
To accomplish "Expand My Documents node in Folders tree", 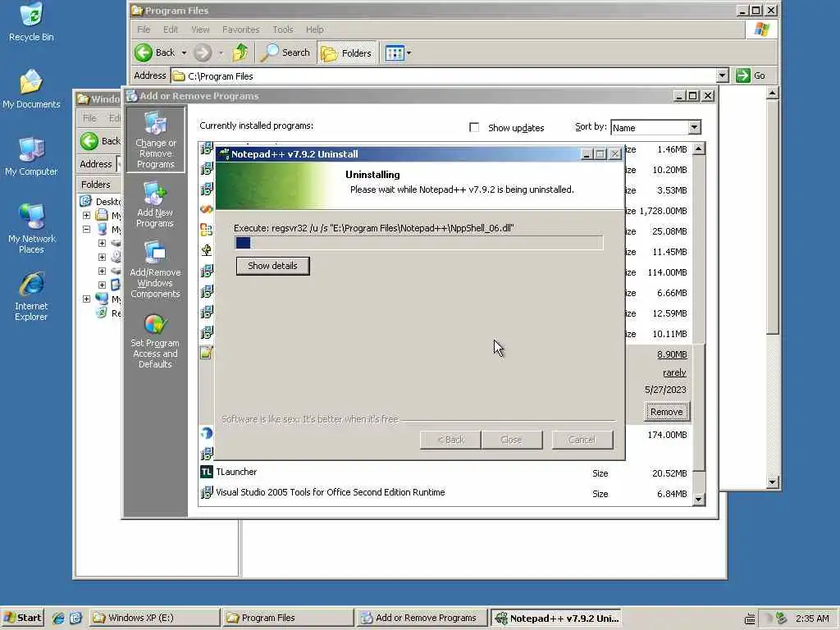I will [86, 216].
